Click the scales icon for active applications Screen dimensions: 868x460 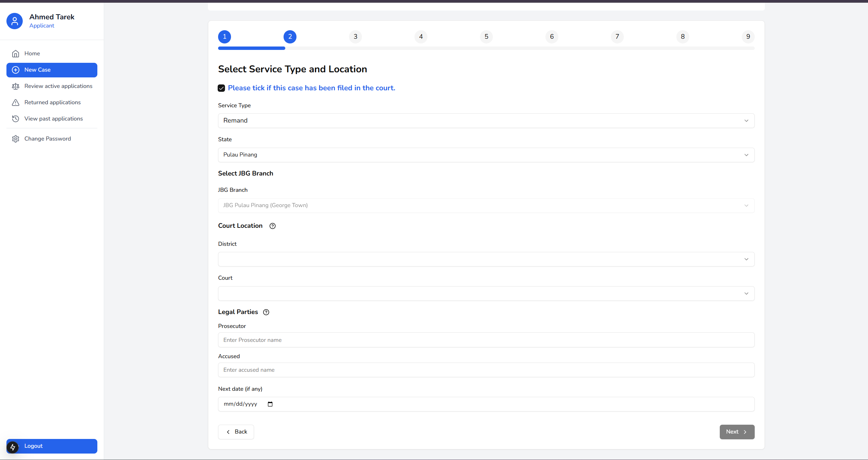16,86
